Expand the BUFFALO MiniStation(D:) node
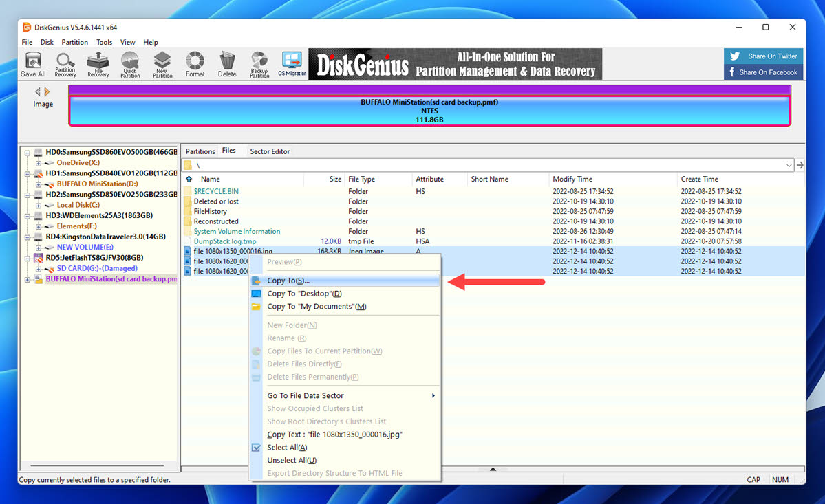 [39, 184]
